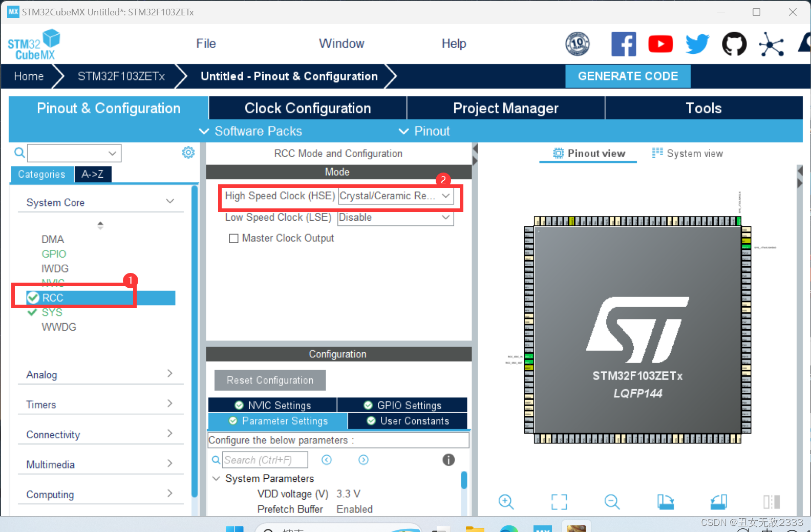Open the File menu
The height and width of the screenshot is (532, 811).
[206, 44]
